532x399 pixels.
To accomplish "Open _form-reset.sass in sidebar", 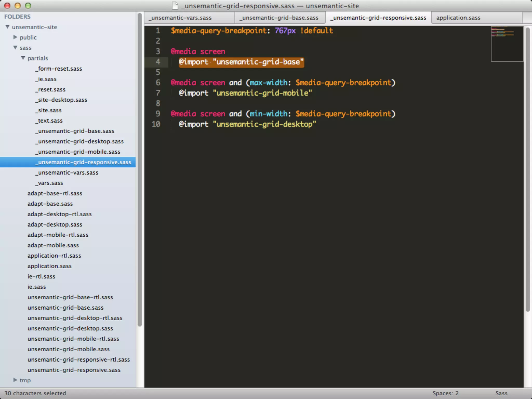I will click(59, 69).
